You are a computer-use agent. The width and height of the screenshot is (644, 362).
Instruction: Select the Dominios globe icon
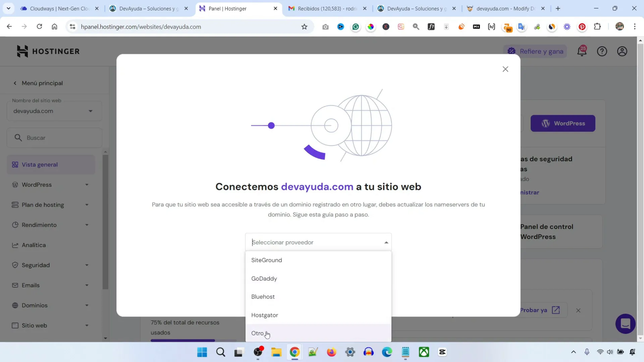[15, 305]
